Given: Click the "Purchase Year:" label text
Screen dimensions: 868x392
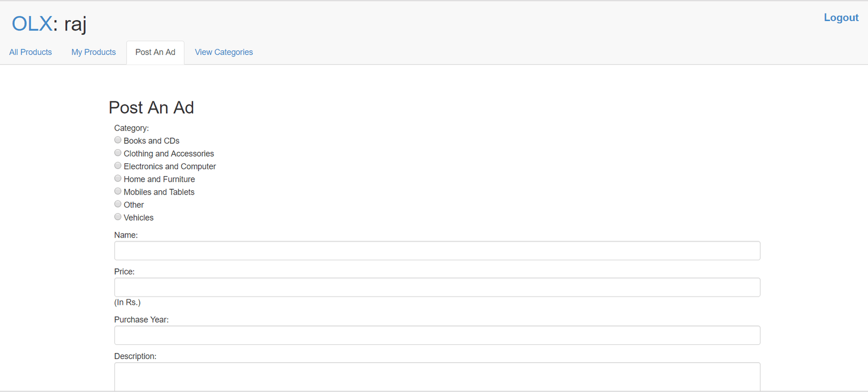Looking at the screenshot, I should click(x=141, y=319).
